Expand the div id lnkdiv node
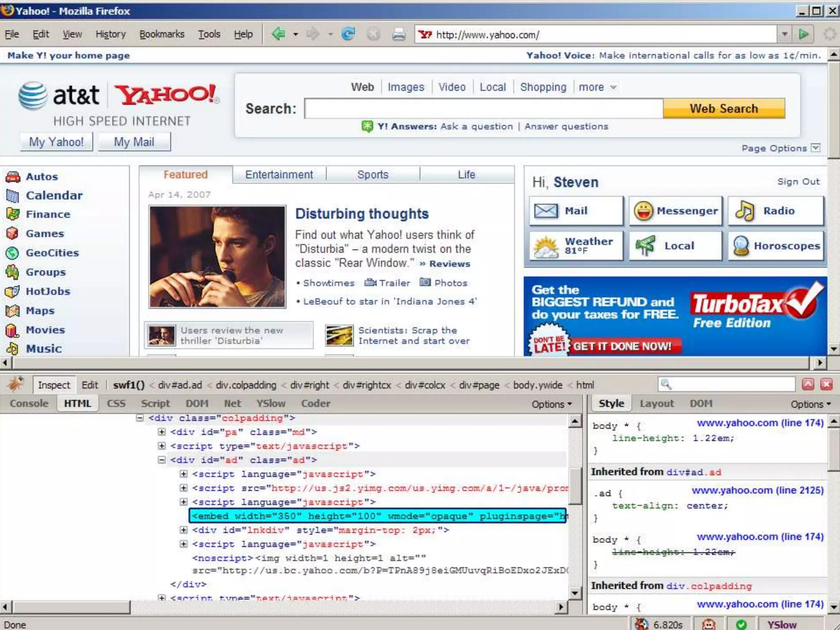Screen dimensions: 840x630 (183, 530)
